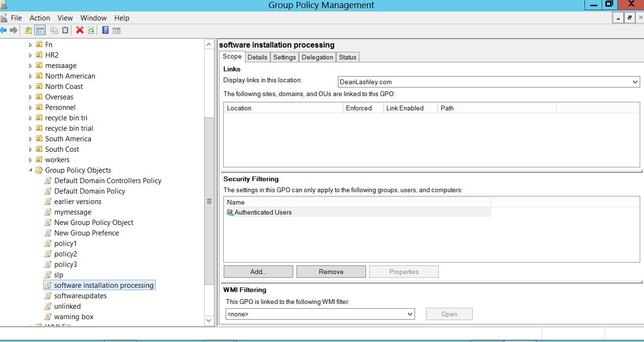Switch to the Settings tab
644x342 pixels.
coord(284,57)
